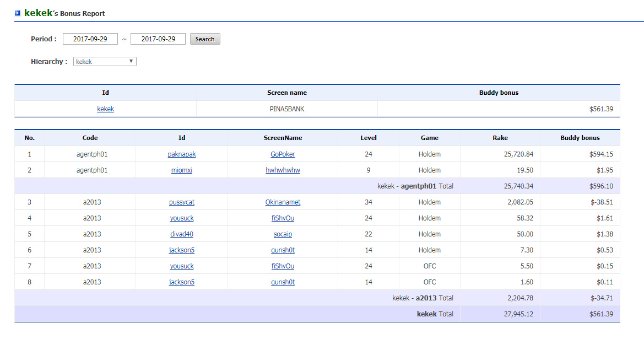Open the gunsh0t screen name in row 6

coord(283,250)
